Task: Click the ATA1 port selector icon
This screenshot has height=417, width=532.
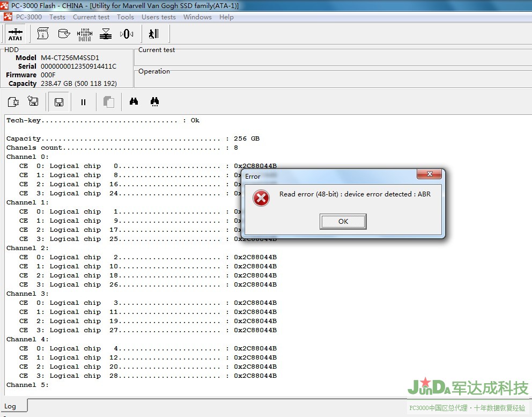Action: [x=15, y=34]
